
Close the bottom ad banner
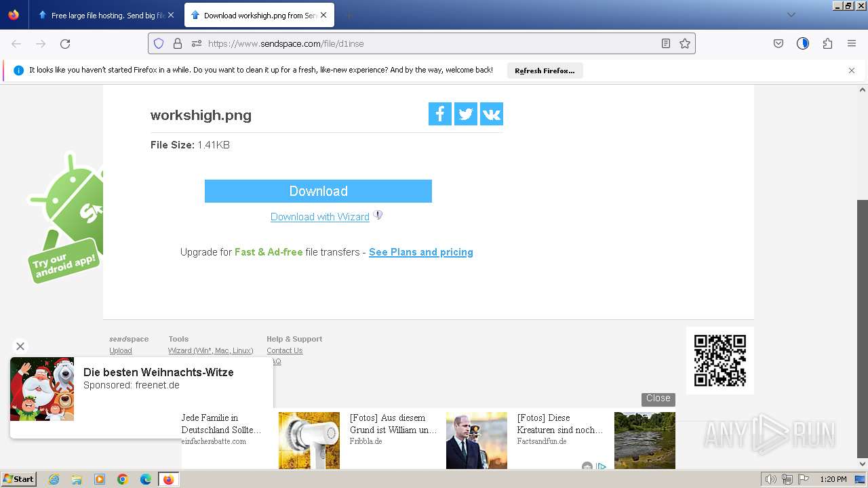658,399
